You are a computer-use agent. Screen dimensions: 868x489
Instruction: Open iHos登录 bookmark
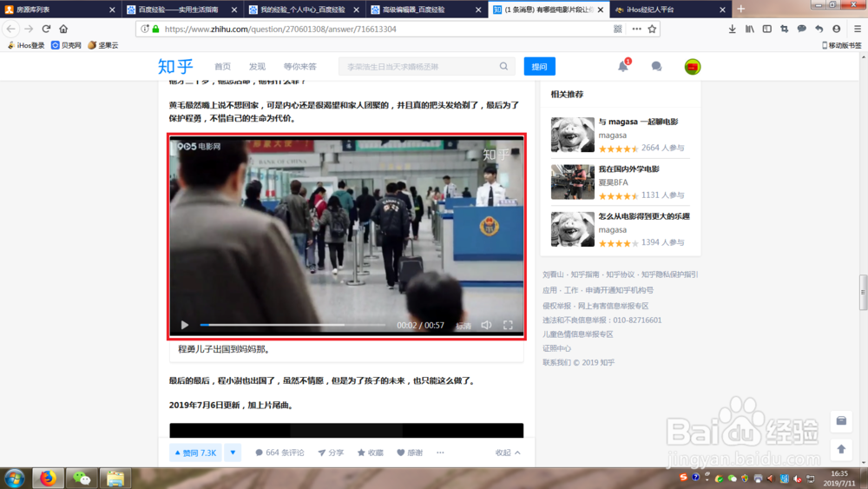(26, 45)
